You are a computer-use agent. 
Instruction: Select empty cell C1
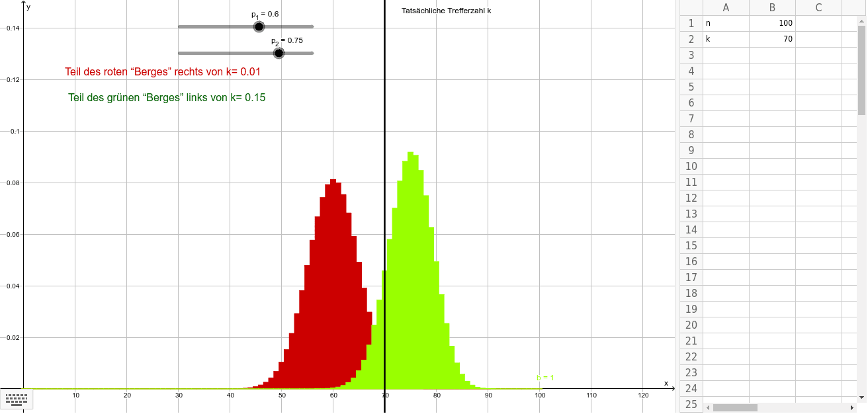pyautogui.click(x=818, y=23)
